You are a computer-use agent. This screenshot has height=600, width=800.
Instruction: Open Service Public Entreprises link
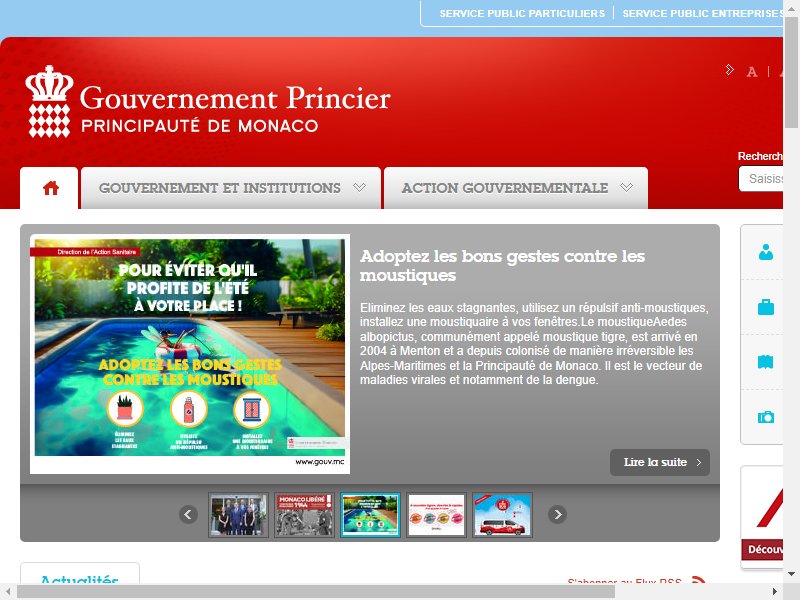pos(702,13)
